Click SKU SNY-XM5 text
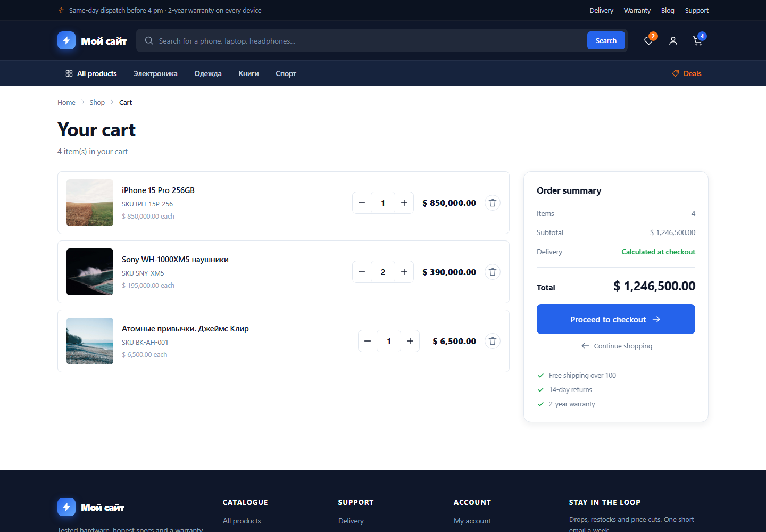Image resolution: width=766 pixels, height=532 pixels. coord(143,273)
